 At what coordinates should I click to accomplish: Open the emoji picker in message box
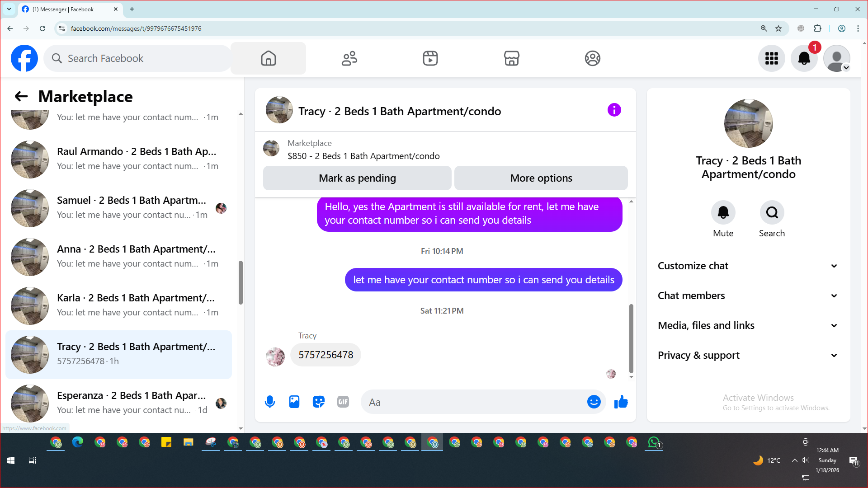coord(594,402)
